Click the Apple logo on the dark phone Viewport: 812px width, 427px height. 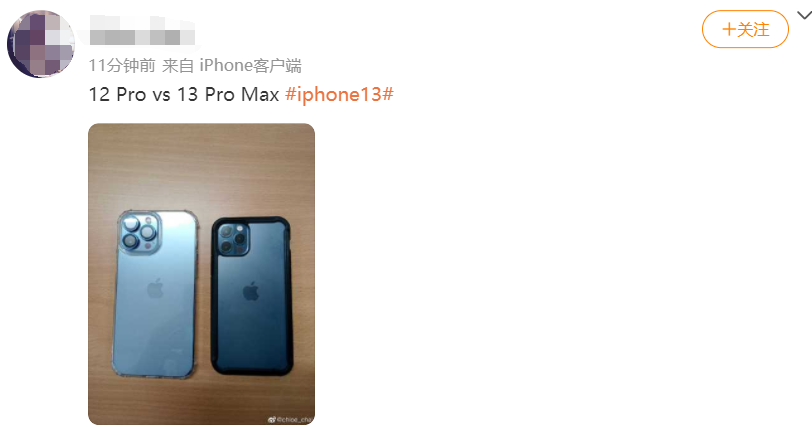pyautogui.click(x=251, y=291)
